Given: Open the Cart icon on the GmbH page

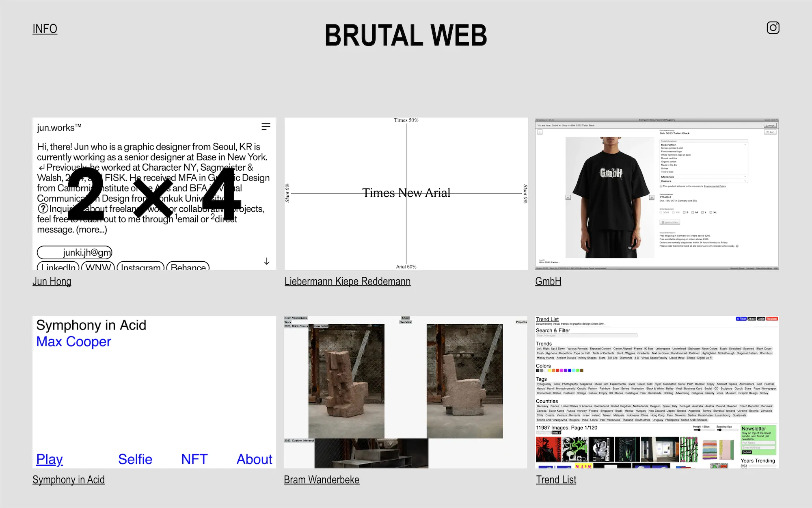Looking at the screenshot, I should click(x=770, y=132).
